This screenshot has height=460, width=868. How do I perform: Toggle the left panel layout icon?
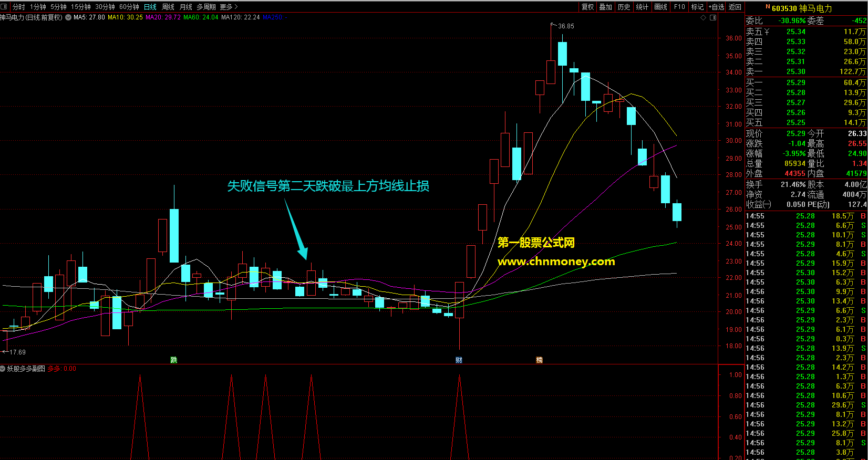pos(5,7)
